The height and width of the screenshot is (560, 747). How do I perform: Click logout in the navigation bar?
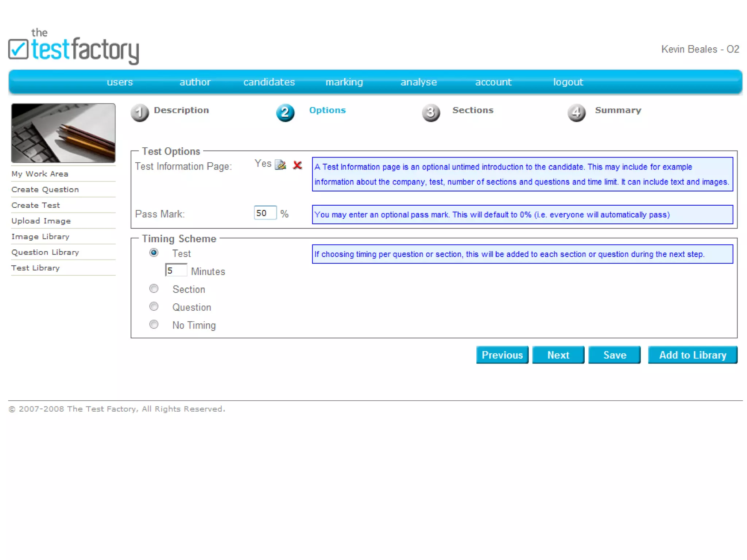tap(568, 82)
